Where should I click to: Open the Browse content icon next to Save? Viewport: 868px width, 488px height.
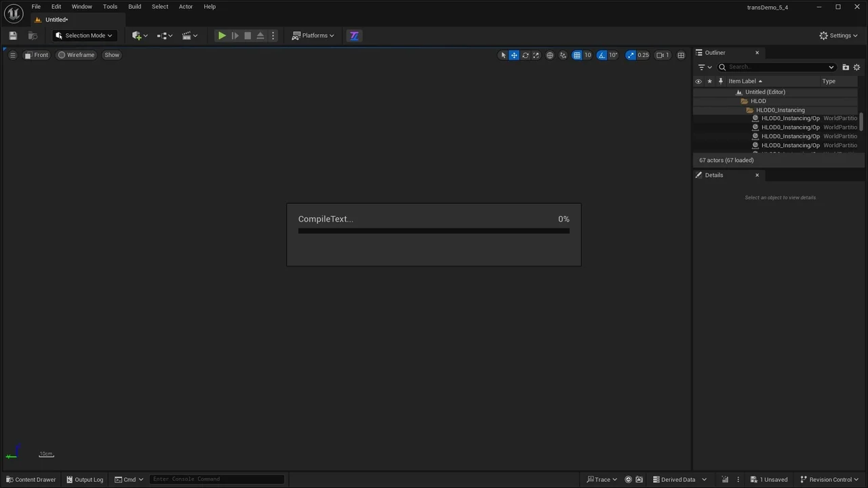tap(33, 36)
